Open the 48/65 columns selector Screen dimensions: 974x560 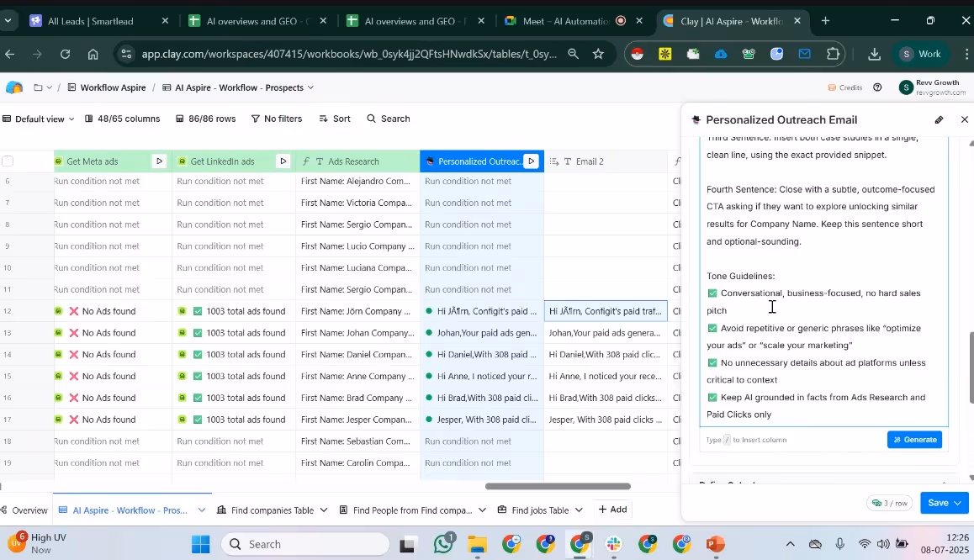(x=122, y=119)
